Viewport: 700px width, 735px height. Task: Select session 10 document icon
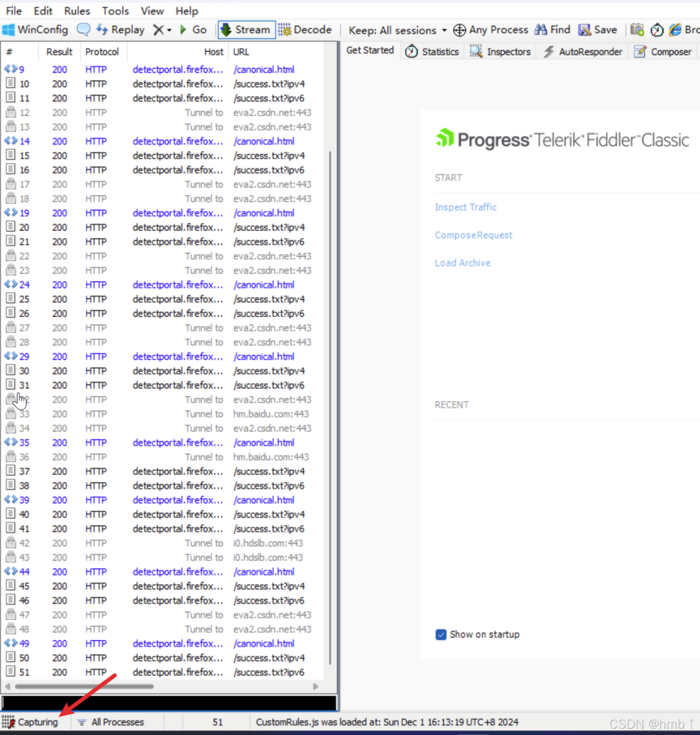click(x=10, y=84)
